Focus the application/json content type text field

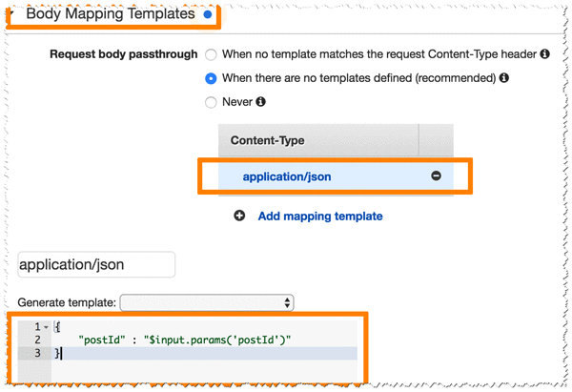(x=96, y=264)
